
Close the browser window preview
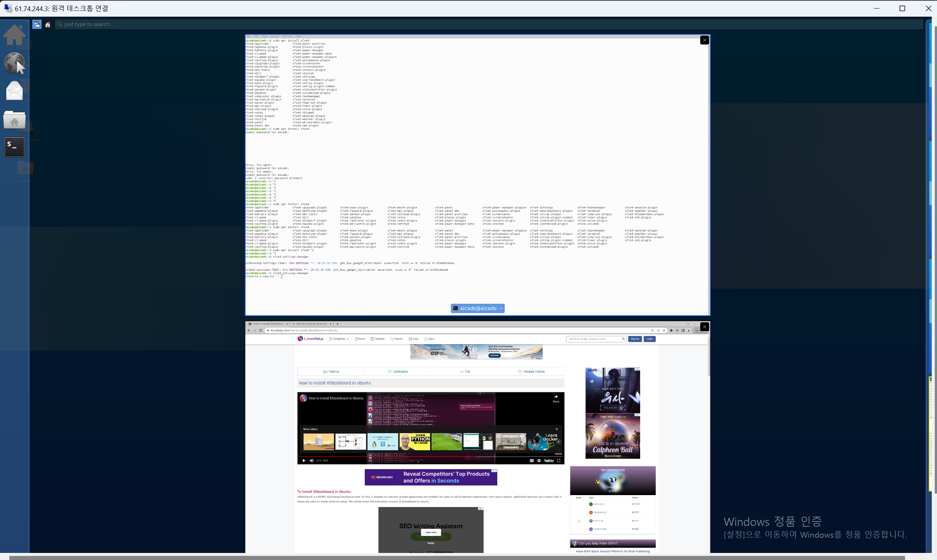pos(704,326)
